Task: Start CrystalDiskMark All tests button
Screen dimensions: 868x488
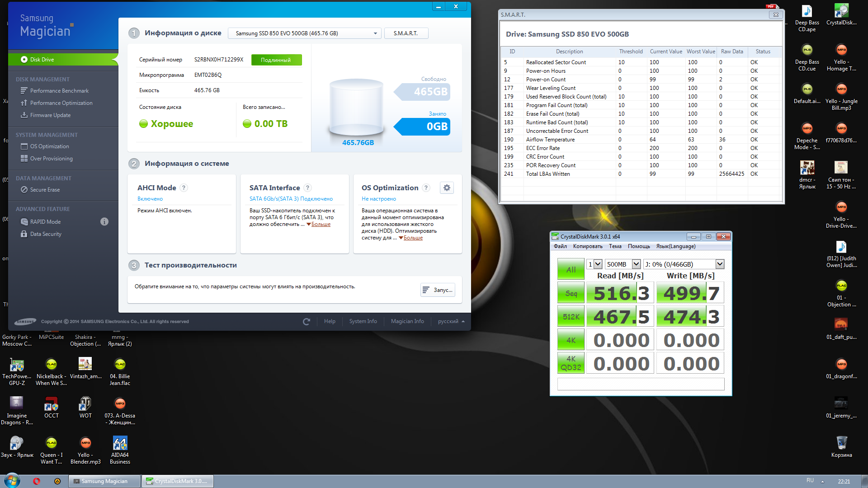Action: pyautogui.click(x=571, y=269)
